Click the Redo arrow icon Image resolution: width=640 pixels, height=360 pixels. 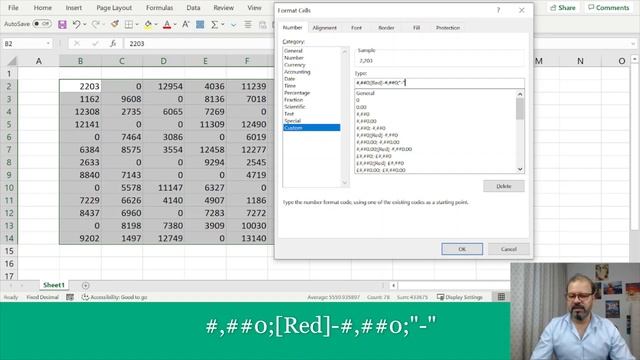point(96,24)
